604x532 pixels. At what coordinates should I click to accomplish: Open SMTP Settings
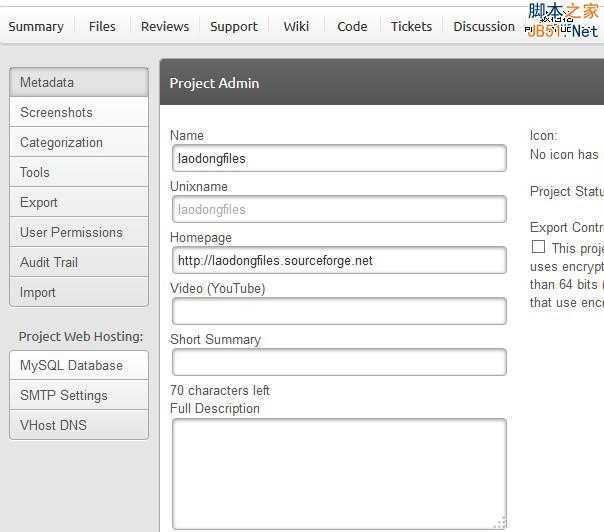[x=79, y=395]
